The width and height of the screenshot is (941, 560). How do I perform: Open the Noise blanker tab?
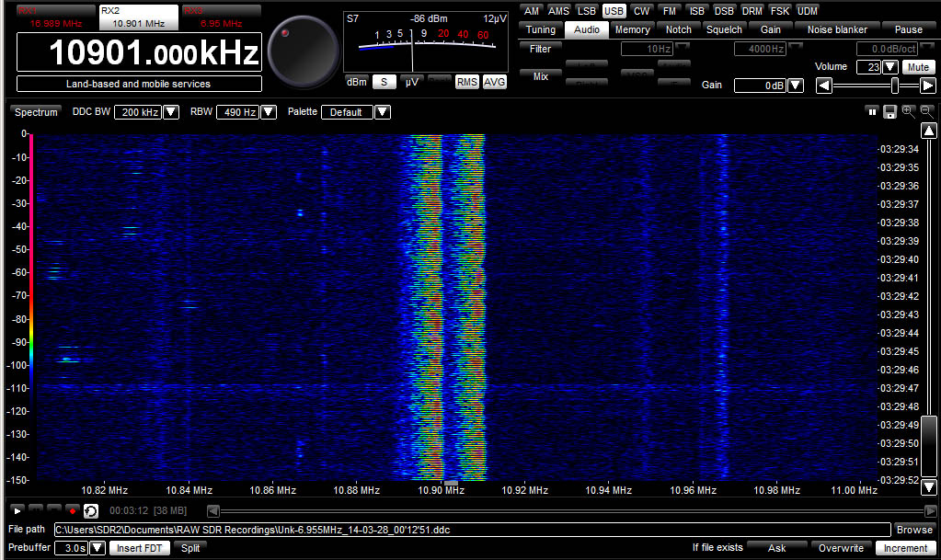(x=837, y=29)
